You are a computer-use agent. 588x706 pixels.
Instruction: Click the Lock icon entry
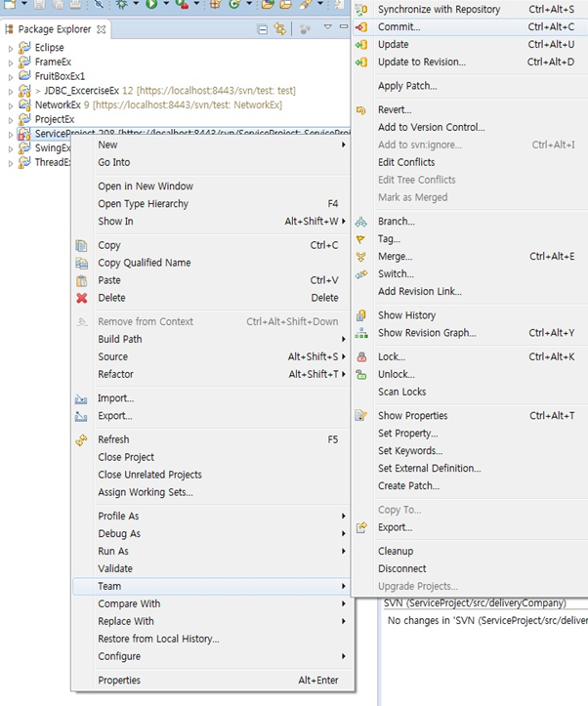pos(361,357)
